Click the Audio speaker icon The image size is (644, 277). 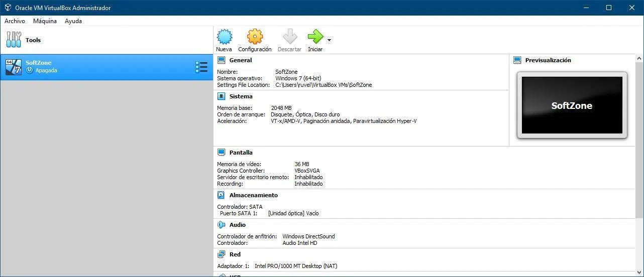click(x=221, y=225)
